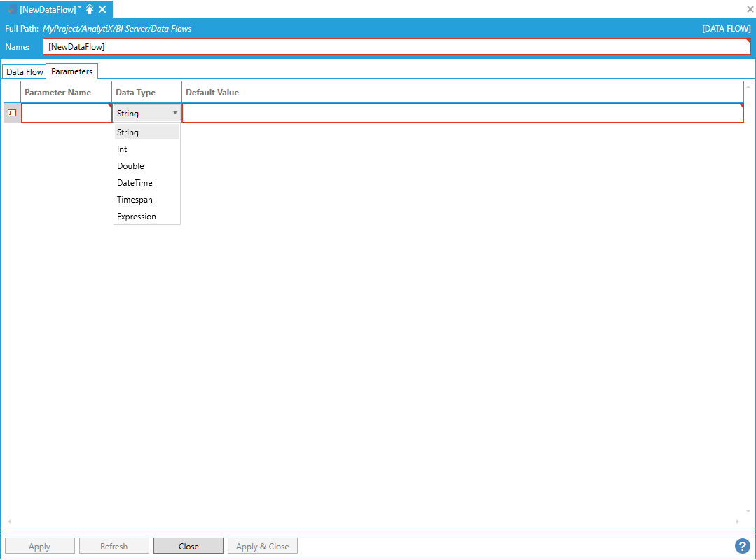Click the data flow icon in tab header
The height and width of the screenshot is (560, 756).
(12, 9)
